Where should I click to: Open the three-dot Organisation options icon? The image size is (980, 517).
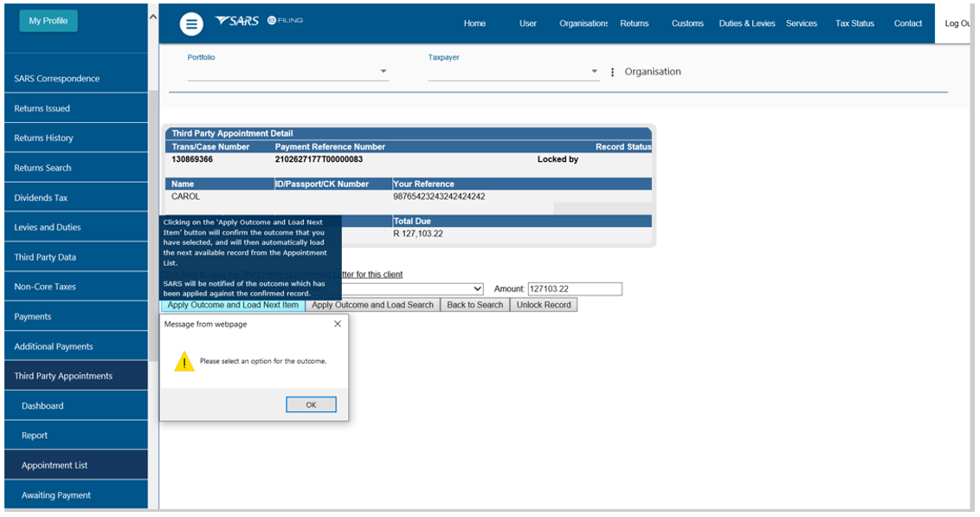(613, 72)
